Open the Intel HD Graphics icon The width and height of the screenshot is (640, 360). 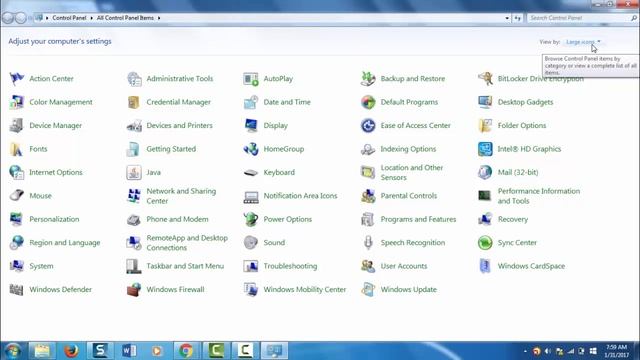485,149
